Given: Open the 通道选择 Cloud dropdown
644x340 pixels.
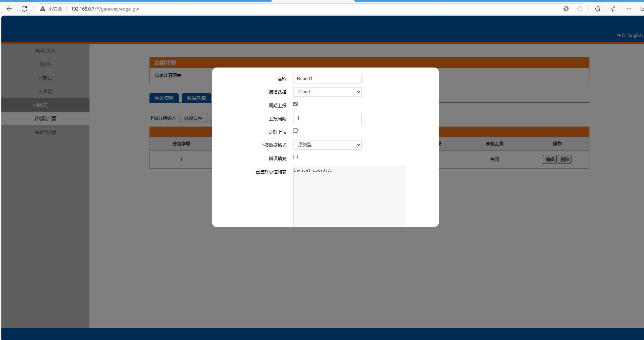Looking at the screenshot, I should 327,92.
